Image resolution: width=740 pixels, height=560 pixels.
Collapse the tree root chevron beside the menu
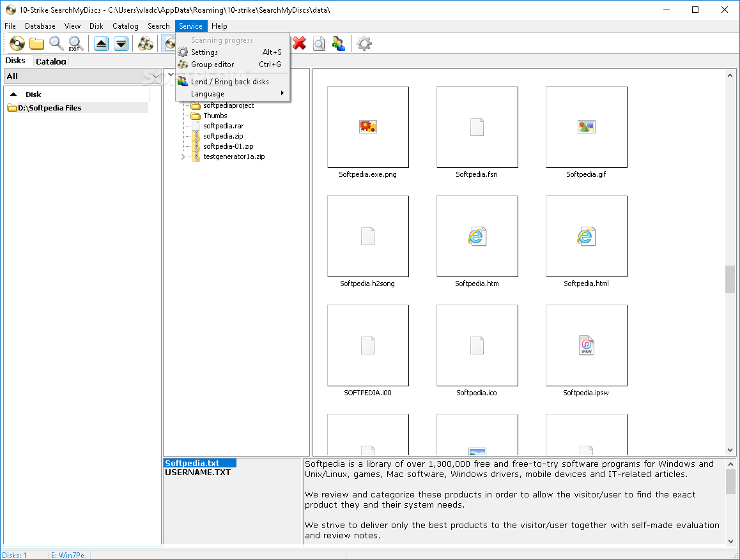coord(171,75)
